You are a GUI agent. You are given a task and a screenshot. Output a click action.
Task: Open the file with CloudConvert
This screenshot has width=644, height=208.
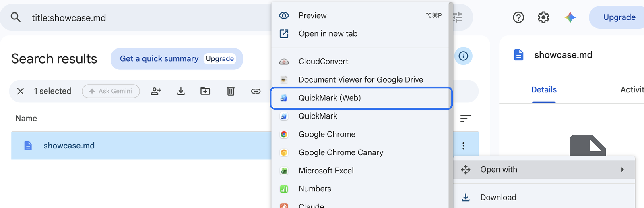point(360,62)
